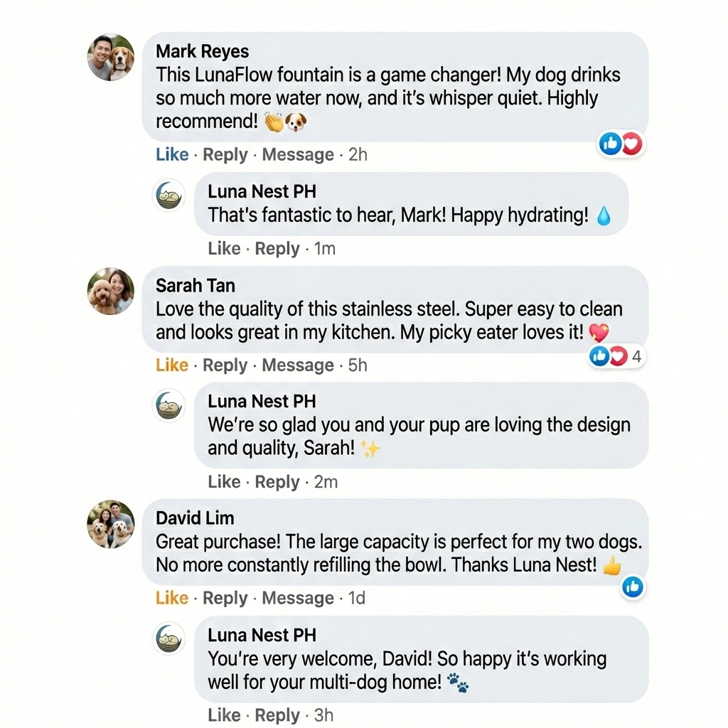This screenshot has height=728, width=728.
Task: Reply to Luna Nest's response to Sarah
Action: pyautogui.click(x=277, y=482)
